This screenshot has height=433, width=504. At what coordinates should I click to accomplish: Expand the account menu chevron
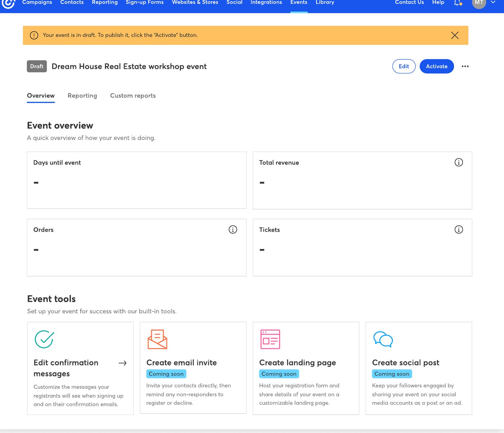tap(493, 2)
